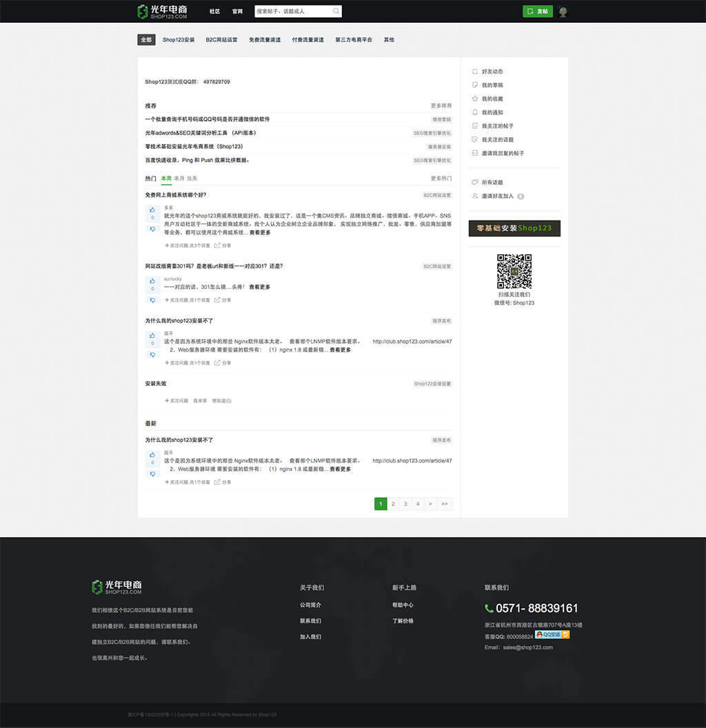
Task: Open 我的收藏 star icon in sidebar
Action: coord(474,99)
